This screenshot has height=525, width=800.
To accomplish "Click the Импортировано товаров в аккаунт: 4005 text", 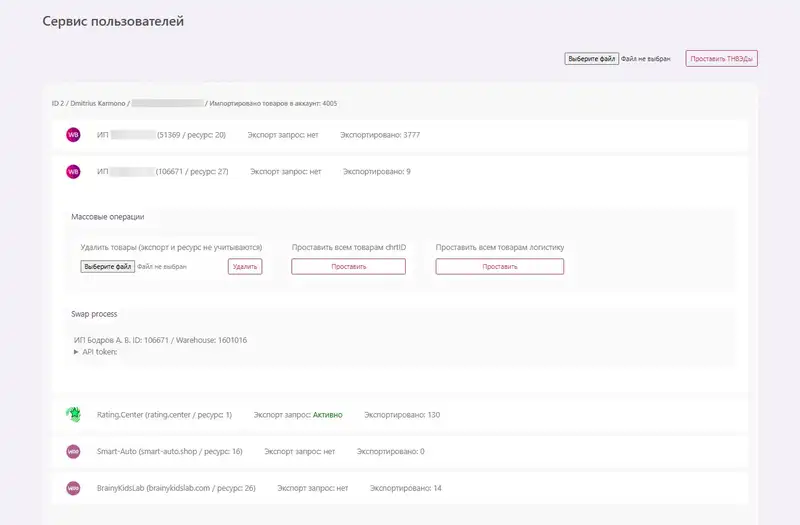I will pos(273,103).
